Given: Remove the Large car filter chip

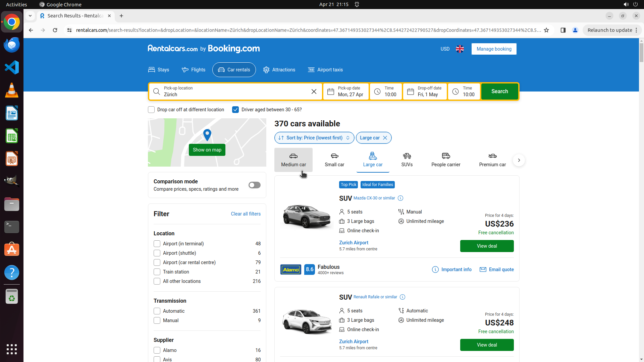Looking at the screenshot, I should (x=385, y=138).
